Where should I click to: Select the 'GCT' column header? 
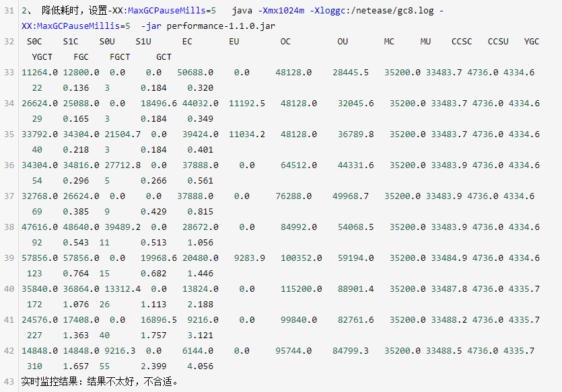pos(164,57)
